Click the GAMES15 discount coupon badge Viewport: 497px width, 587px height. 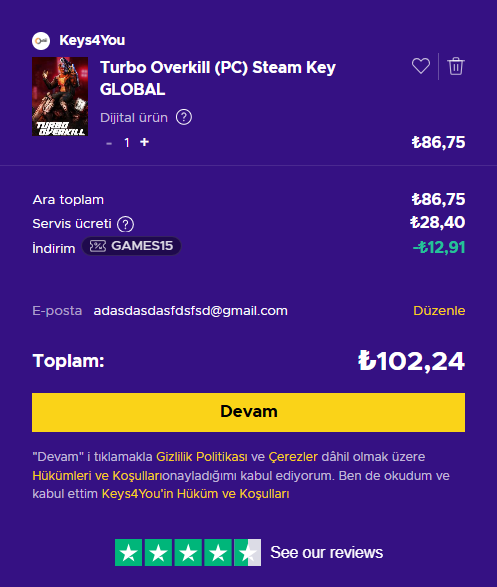[131, 246]
